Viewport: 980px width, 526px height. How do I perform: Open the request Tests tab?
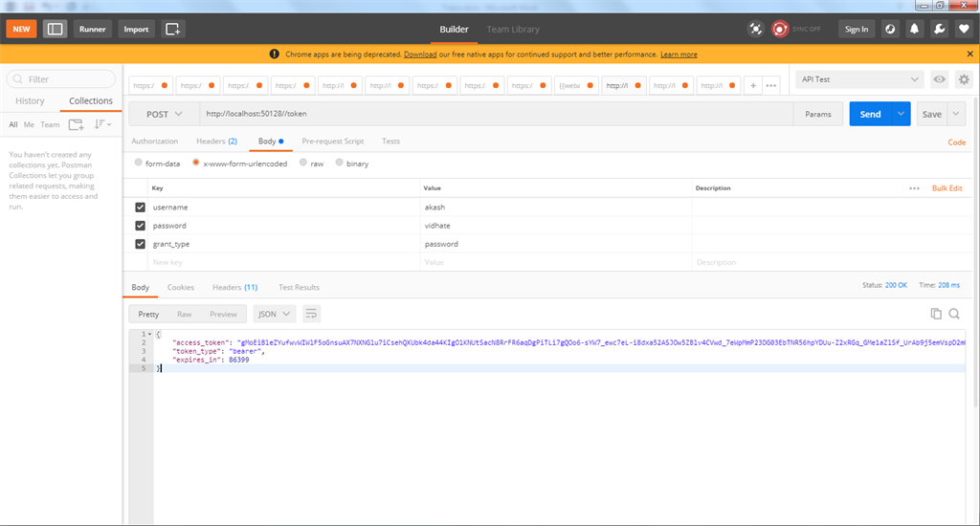(390, 142)
